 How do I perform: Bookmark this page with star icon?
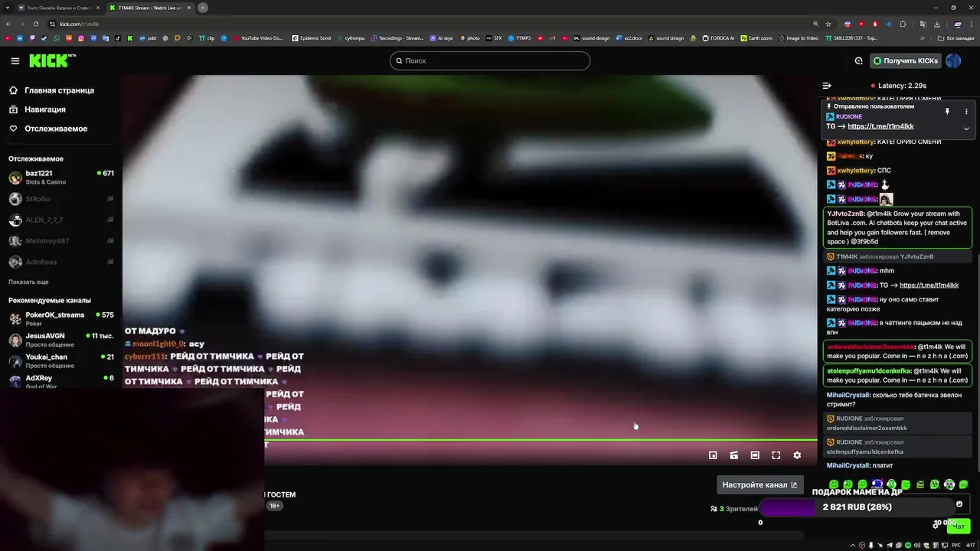pos(829,24)
